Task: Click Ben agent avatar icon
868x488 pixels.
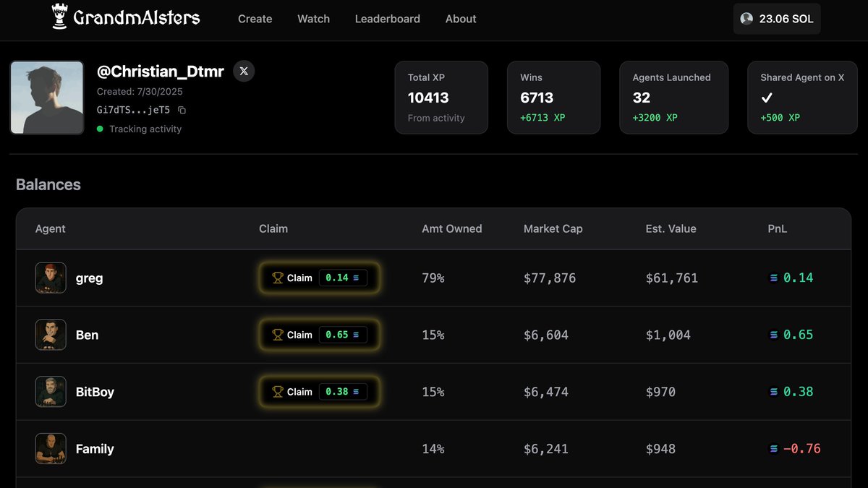Action: pyautogui.click(x=51, y=335)
